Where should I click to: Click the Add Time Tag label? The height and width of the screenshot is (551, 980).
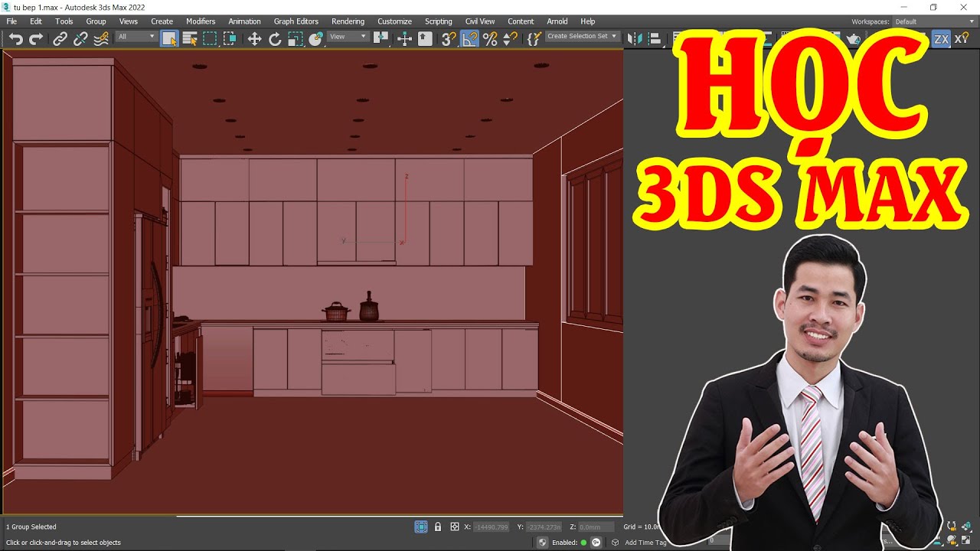[x=645, y=543]
